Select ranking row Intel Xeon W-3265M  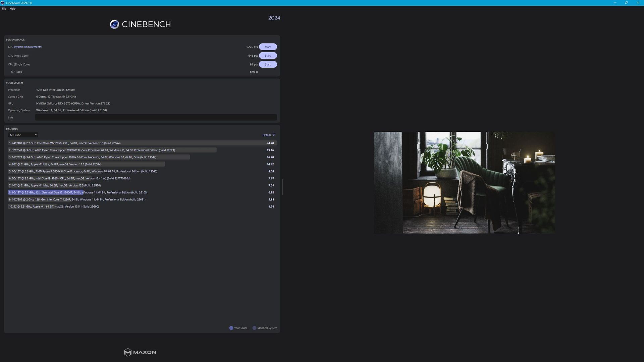click(x=142, y=143)
